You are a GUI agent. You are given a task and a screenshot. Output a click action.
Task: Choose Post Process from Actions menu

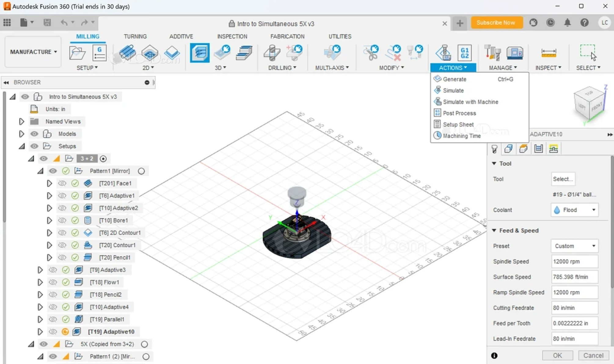click(480, 113)
